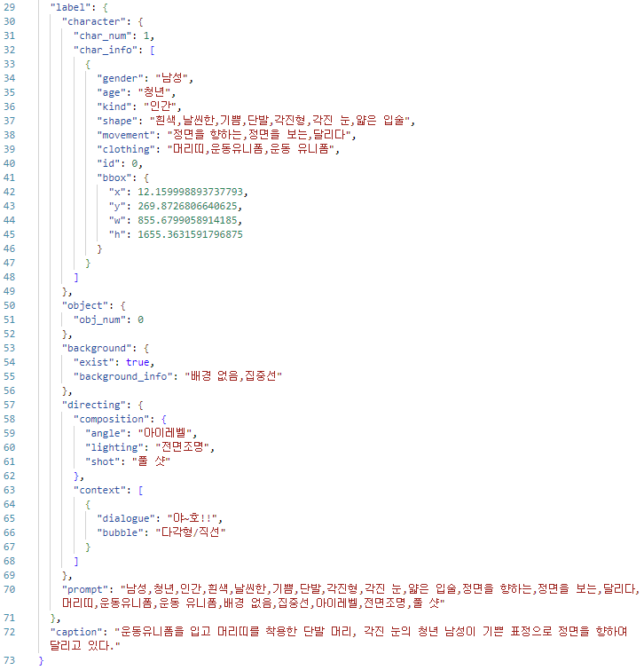Screen dimensions: 644x670
Task: Click line number 41 in the gutter
Action: [10, 177]
